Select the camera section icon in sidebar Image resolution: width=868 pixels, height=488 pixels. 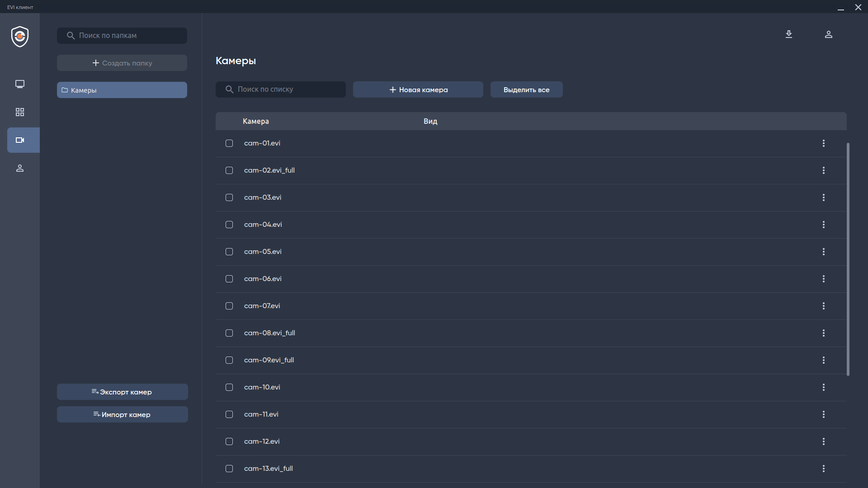20,140
